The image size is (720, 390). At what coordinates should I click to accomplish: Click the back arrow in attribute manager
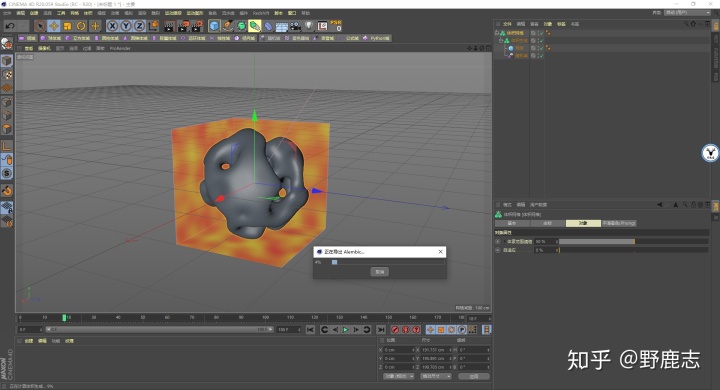659,205
